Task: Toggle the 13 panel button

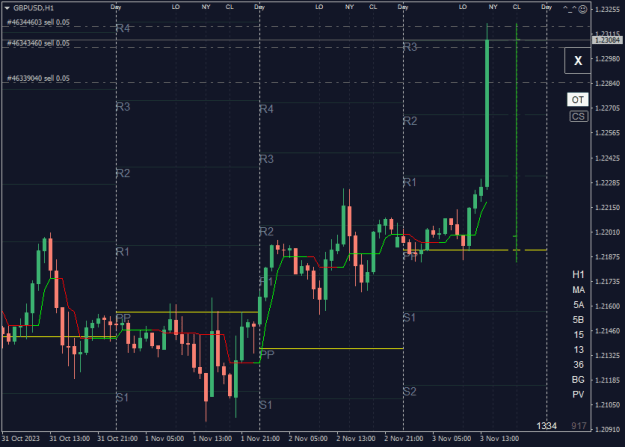Action: pyautogui.click(x=578, y=350)
